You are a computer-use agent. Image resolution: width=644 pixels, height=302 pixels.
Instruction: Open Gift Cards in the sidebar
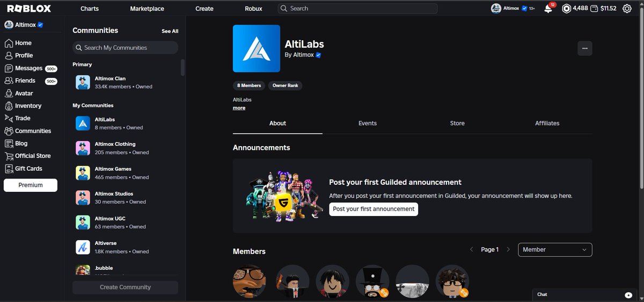pos(24,169)
